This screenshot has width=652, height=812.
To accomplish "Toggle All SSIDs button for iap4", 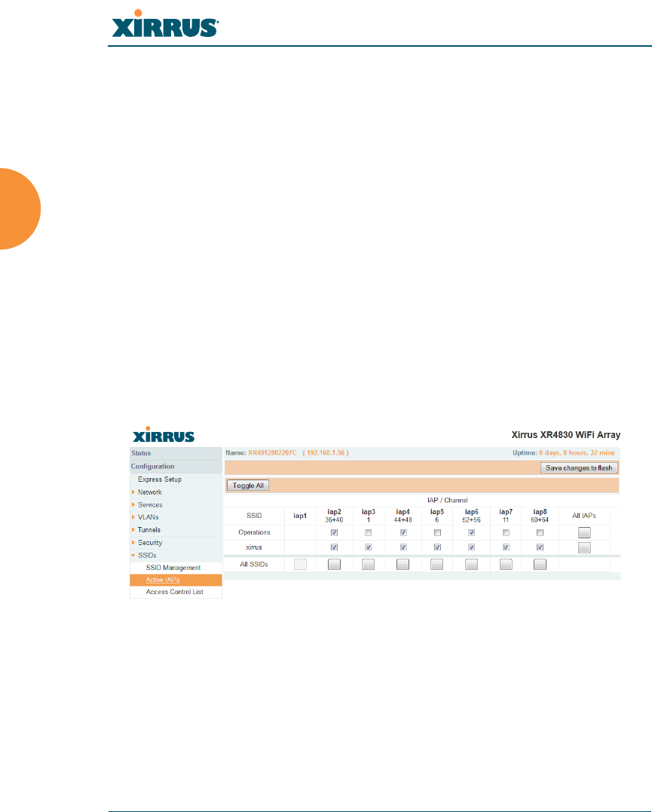I will click(403, 565).
